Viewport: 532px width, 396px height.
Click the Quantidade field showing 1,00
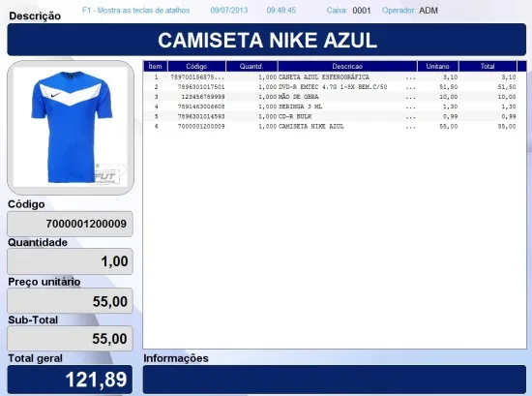click(x=71, y=261)
